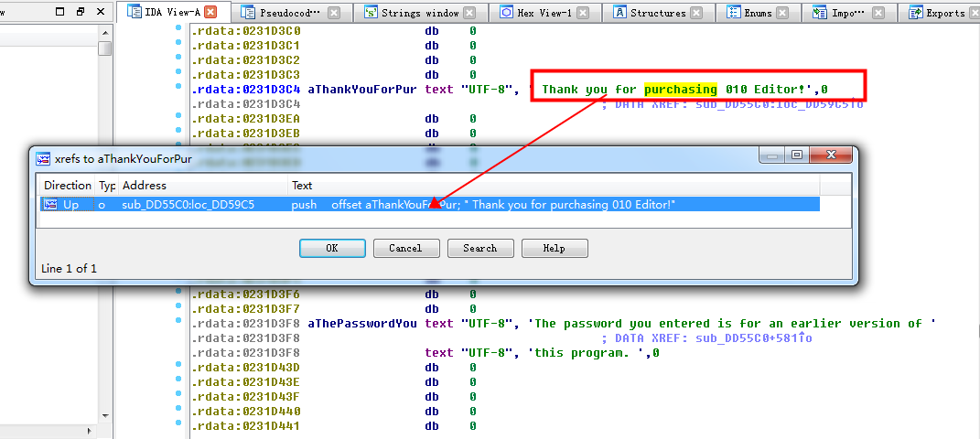Toggle breakpoint dot at .rdata:0231D3C1
This screenshot has height=439, width=980.
178,43
